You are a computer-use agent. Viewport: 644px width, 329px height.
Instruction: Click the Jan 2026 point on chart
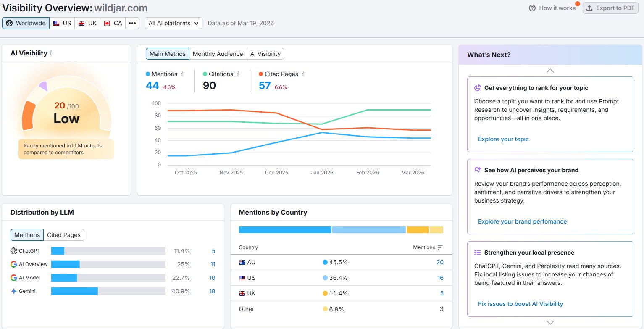(x=322, y=132)
